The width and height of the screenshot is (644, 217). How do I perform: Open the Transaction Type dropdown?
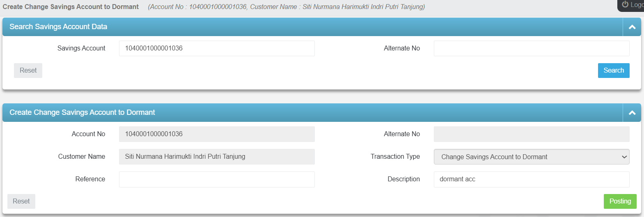(531, 157)
